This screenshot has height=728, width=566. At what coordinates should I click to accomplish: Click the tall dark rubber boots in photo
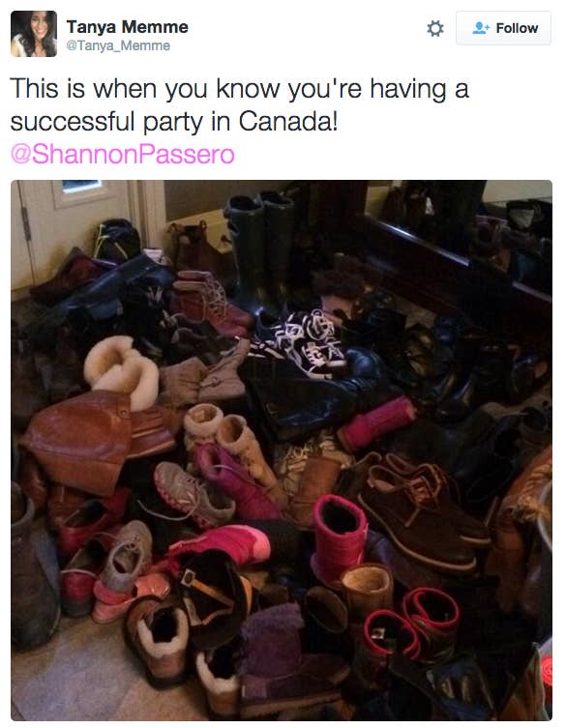click(260, 251)
